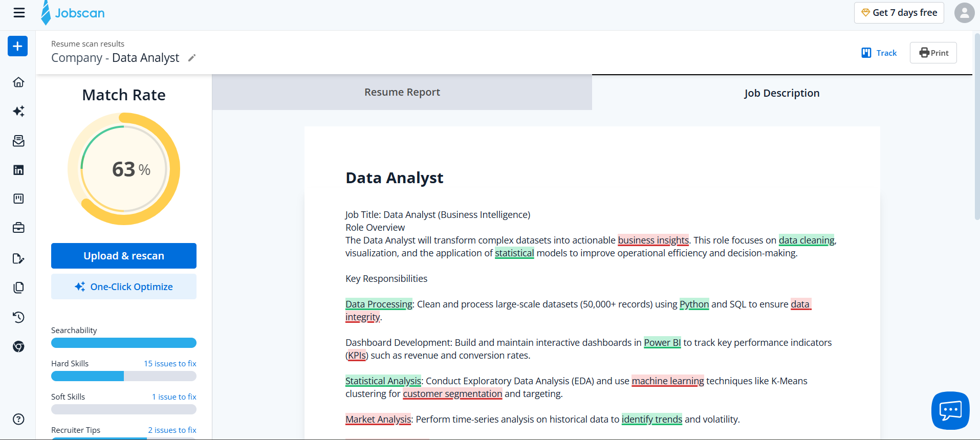Click the Hard Skills progress bar
980x440 pixels.
124,376
